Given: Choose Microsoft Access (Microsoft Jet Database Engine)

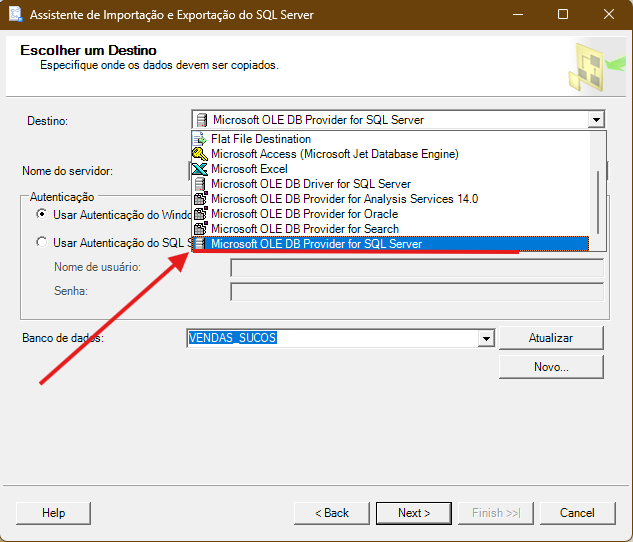Looking at the screenshot, I should 390,154.
